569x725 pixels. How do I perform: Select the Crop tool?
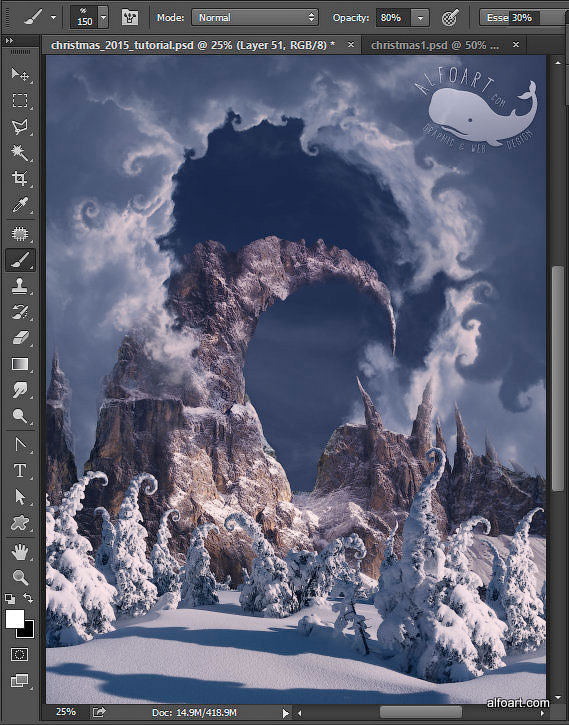pyautogui.click(x=20, y=178)
